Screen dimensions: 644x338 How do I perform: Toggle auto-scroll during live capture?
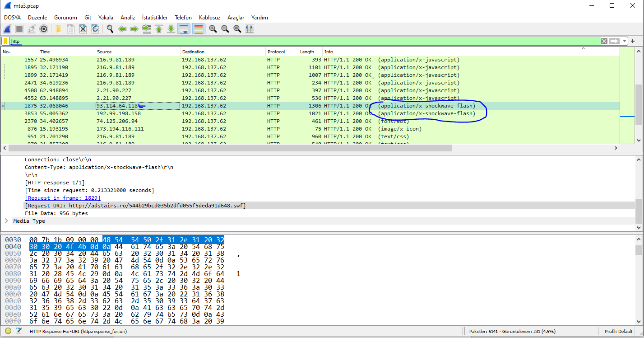pos(184,29)
